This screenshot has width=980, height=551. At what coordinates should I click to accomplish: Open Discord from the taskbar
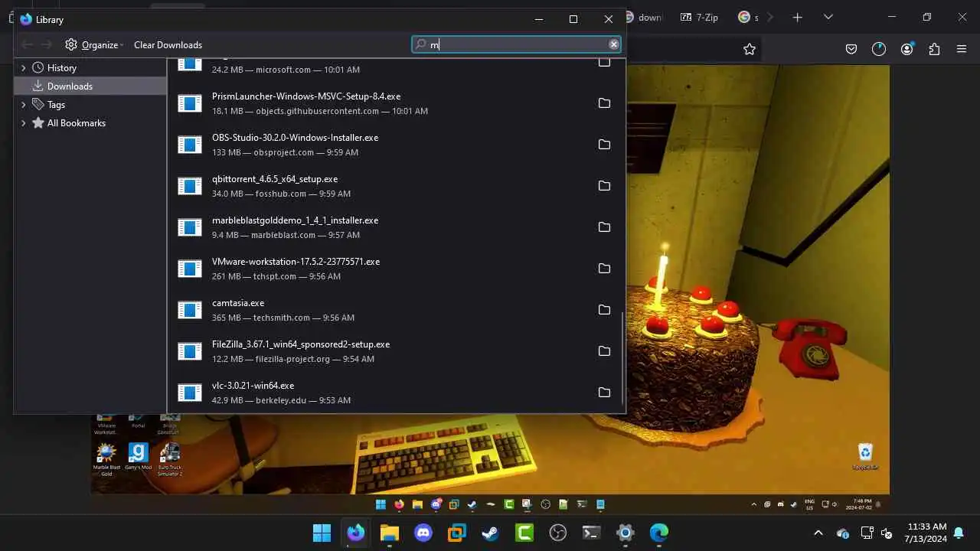click(x=423, y=533)
